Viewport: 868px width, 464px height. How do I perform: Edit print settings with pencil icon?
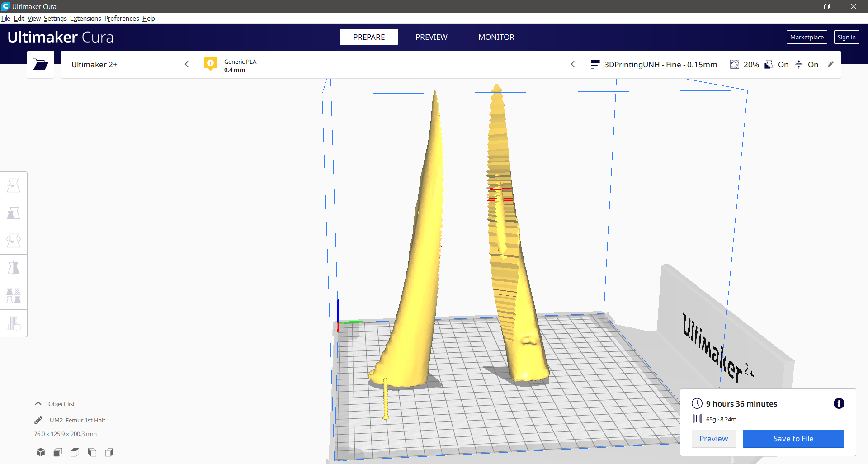830,64
